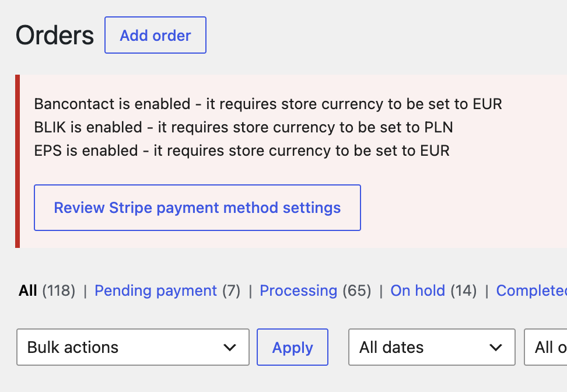Apply the selected bulk action

point(292,347)
